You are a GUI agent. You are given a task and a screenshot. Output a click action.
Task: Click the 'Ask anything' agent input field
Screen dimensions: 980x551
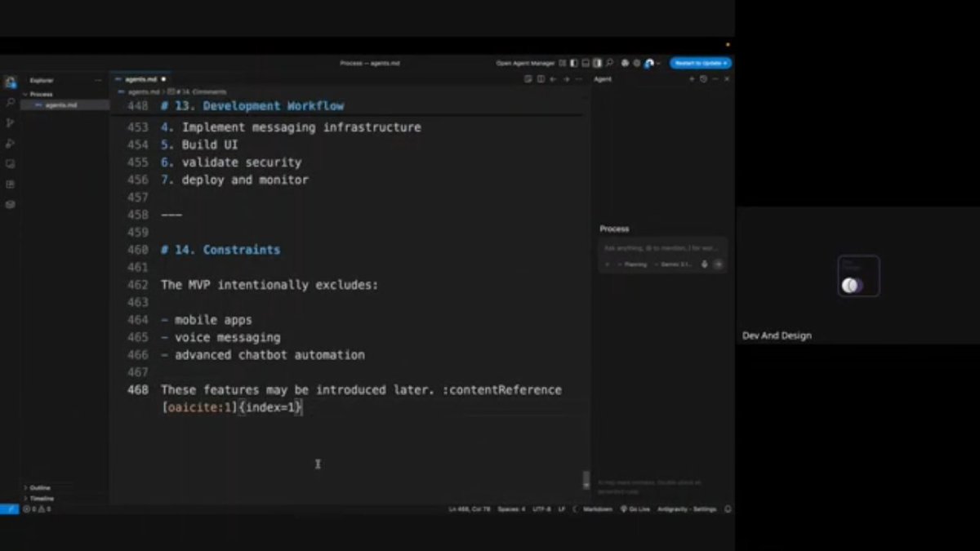pyautogui.click(x=661, y=248)
